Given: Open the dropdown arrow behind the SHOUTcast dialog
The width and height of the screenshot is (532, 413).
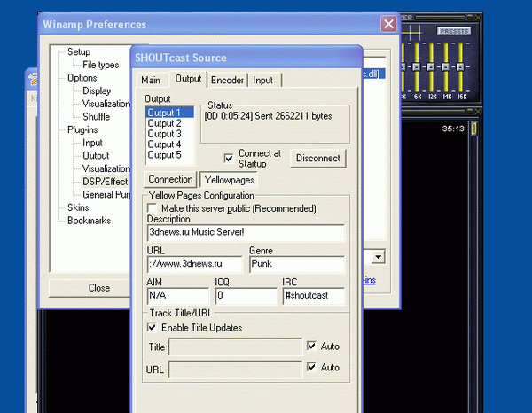Looking at the screenshot, I should point(379,257).
